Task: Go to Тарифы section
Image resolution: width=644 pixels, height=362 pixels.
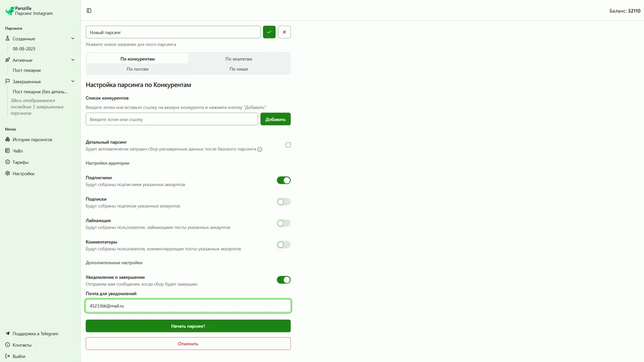Action: (x=20, y=162)
